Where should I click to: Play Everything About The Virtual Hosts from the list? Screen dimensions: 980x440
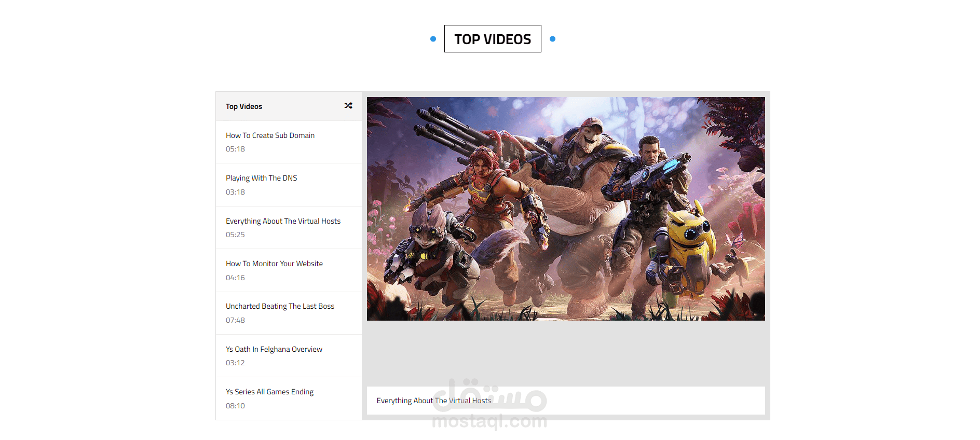[289, 228]
